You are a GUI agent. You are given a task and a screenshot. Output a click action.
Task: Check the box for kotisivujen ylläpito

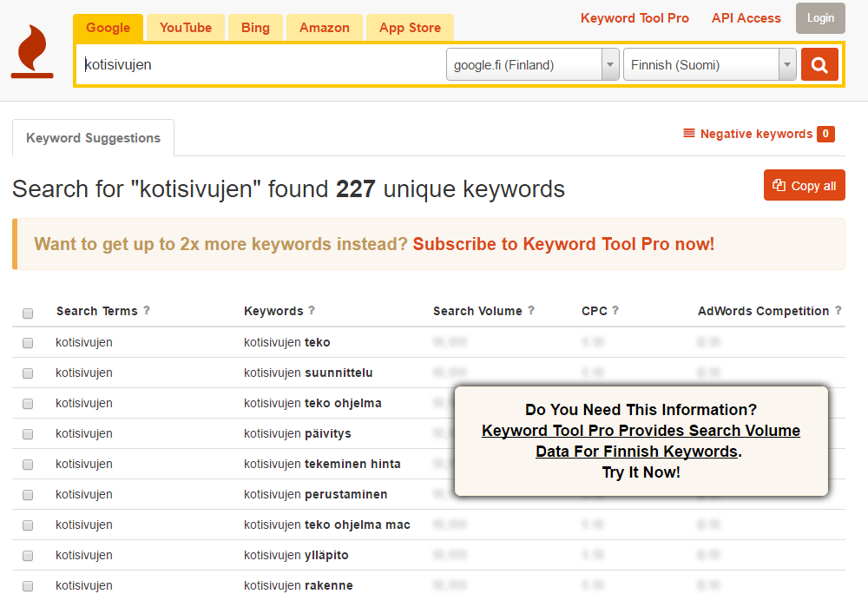28,557
